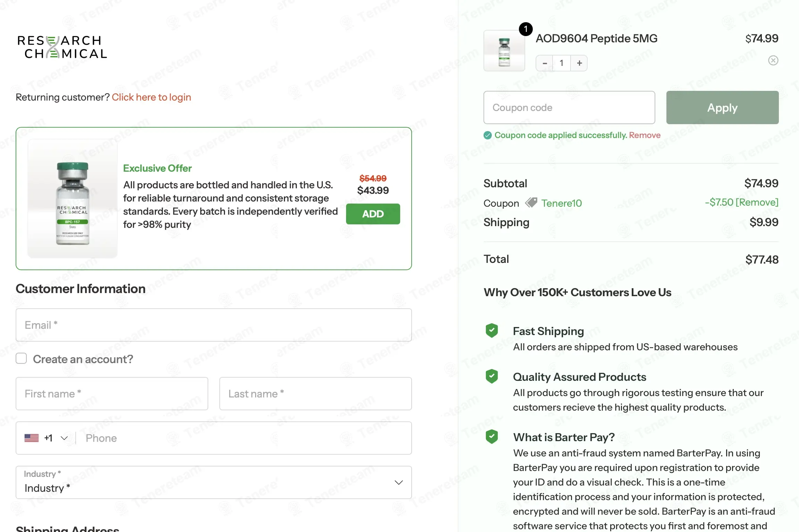The image size is (799, 532).
Task: Add the BPC-157 exclusive offer
Action: pos(373,214)
